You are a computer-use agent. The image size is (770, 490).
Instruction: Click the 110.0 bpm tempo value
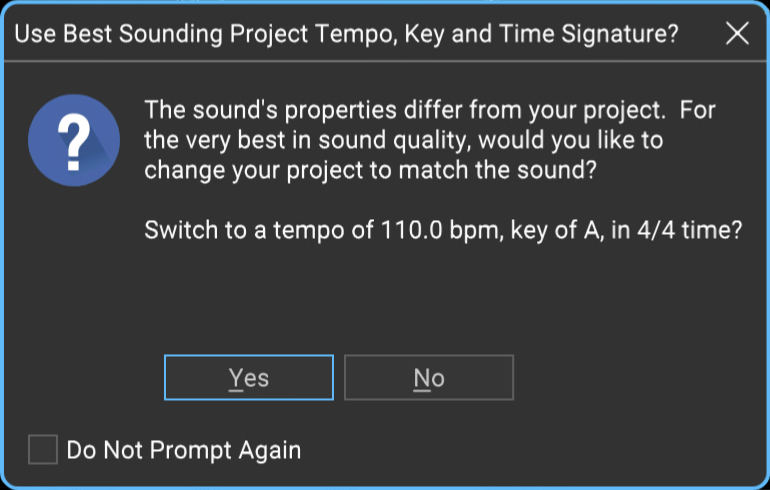[440, 230]
